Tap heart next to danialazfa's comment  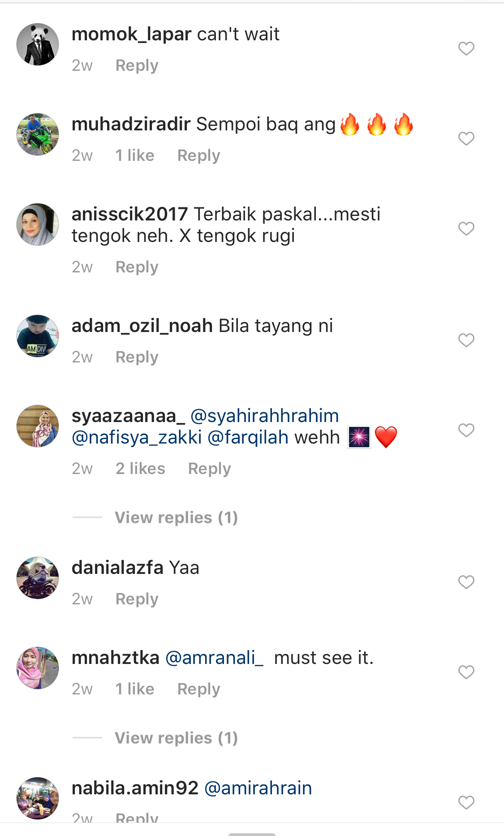click(466, 582)
